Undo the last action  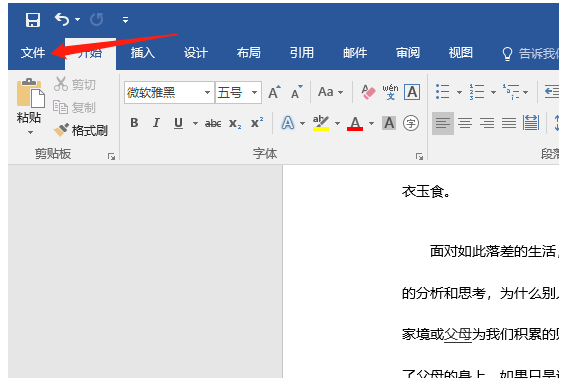click(x=62, y=20)
